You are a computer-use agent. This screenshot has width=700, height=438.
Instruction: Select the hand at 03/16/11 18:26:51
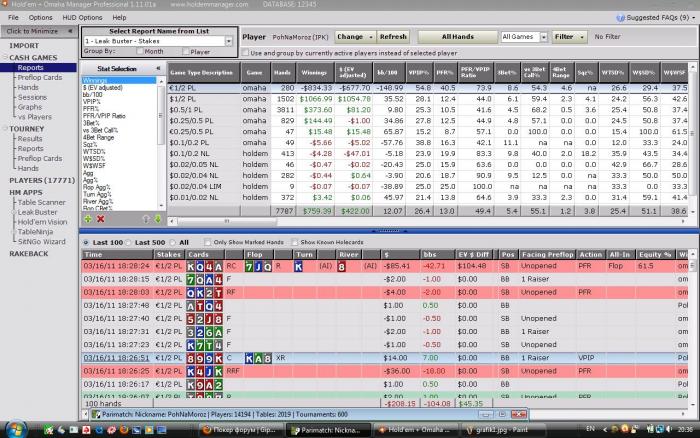click(x=386, y=358)
